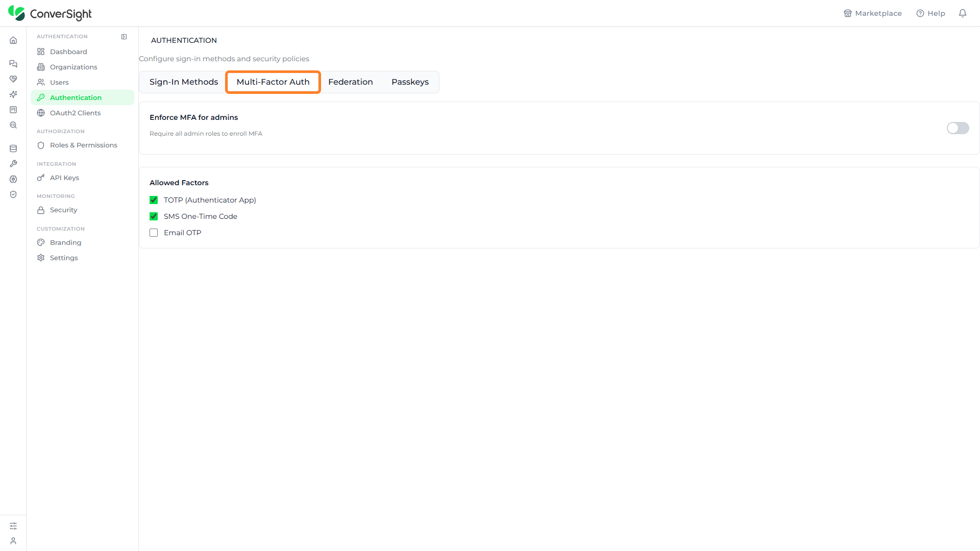
Task: Collapse the sidebar panel icon
Action: [124, 37]
